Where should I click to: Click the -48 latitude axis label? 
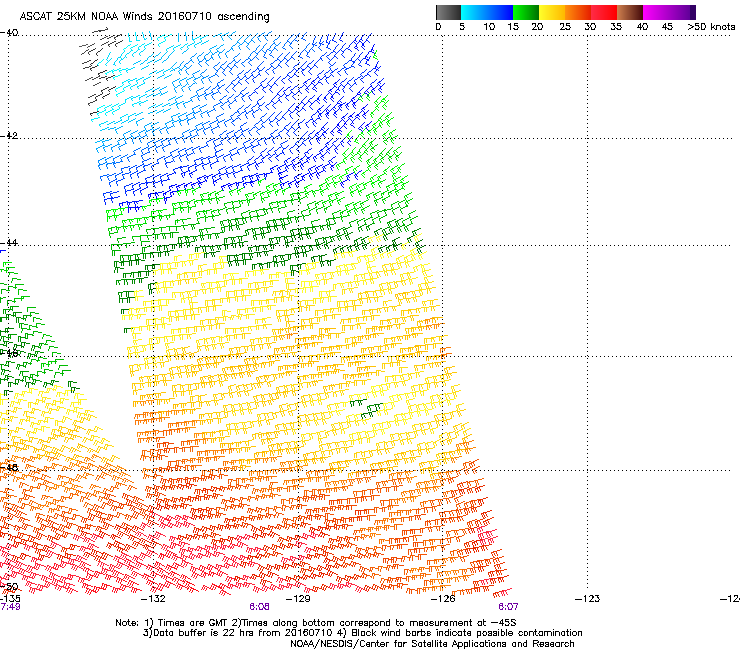(9, 467)
